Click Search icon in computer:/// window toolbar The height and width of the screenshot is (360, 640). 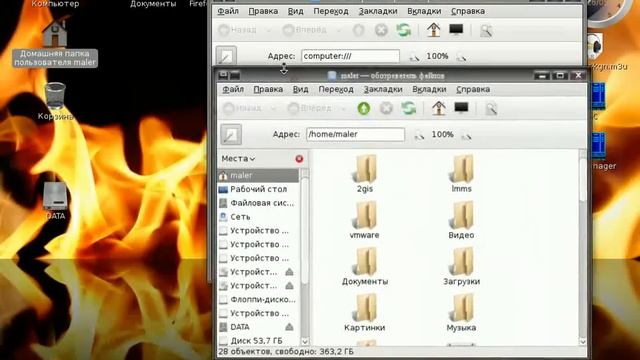coord(486,31)
